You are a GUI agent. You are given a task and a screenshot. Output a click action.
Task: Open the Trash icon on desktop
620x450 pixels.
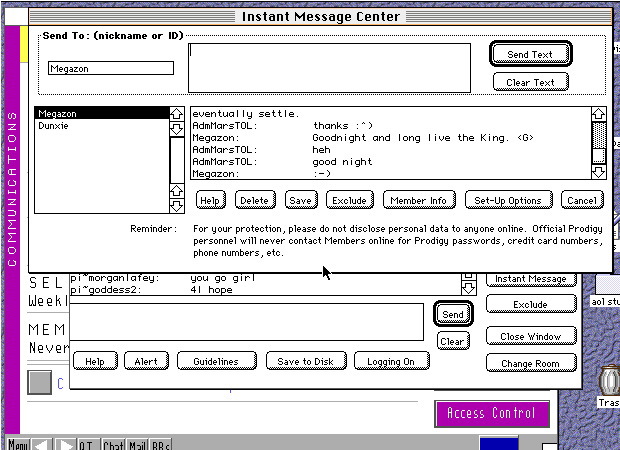607,383
